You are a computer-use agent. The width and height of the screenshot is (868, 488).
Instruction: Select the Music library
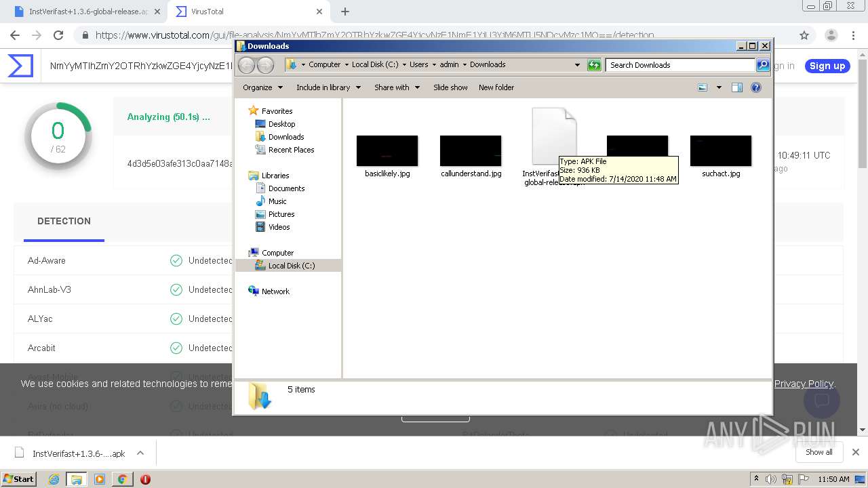[277, 201]
